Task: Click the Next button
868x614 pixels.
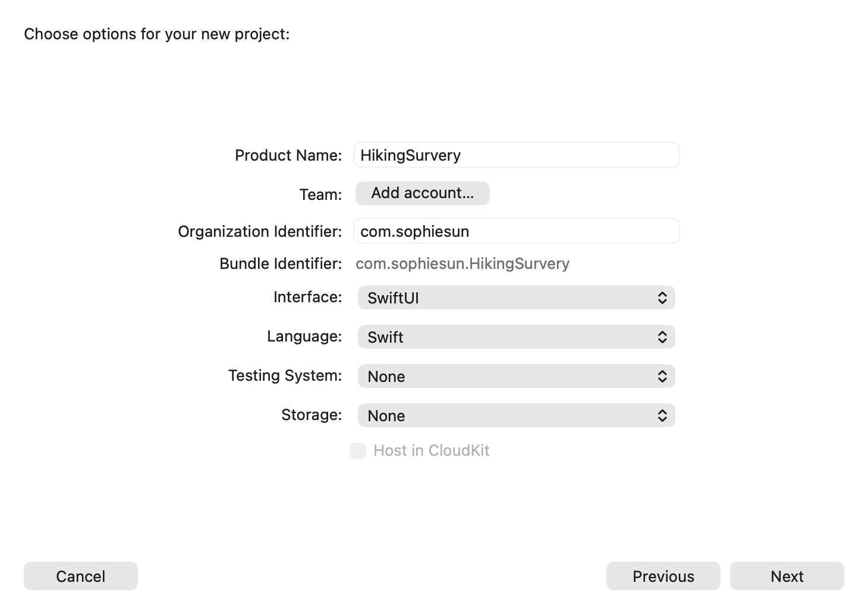Action: 787,576
